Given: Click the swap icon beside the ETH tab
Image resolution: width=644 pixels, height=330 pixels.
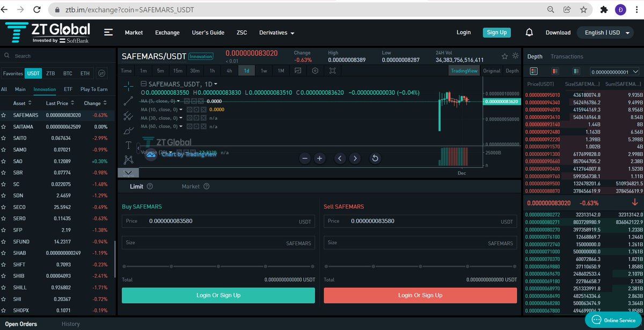Looking at the screenshot, I should pos(102,73).
